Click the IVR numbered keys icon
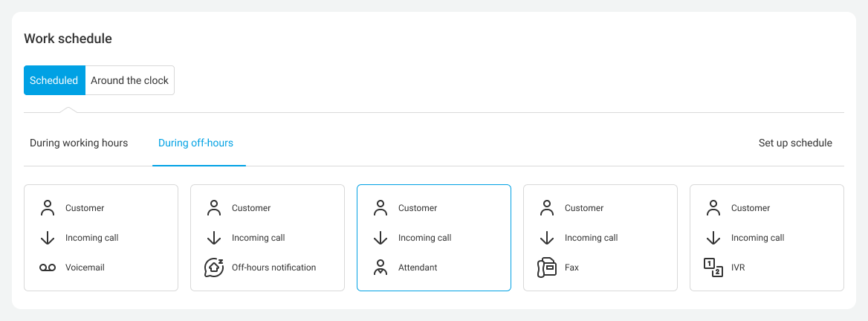868x321 pixels. point(713,267)
